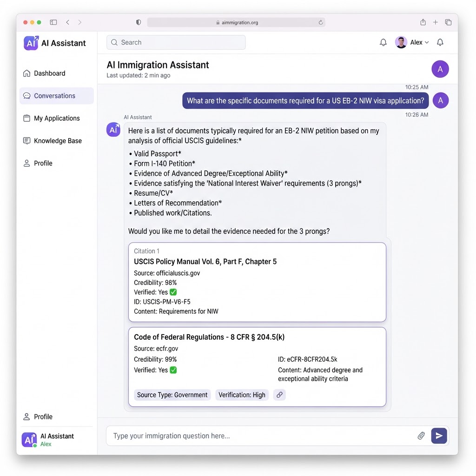Click Alex's profile photo avatar

(401, 42)
